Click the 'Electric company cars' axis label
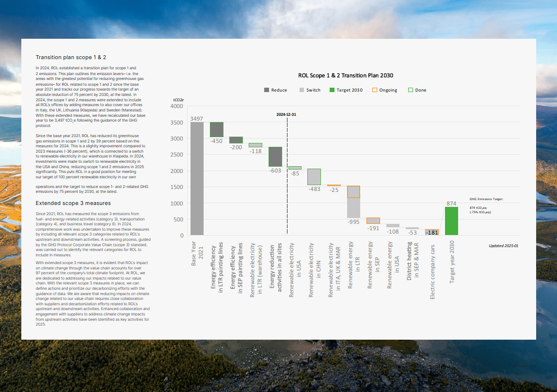 point(432,272)
